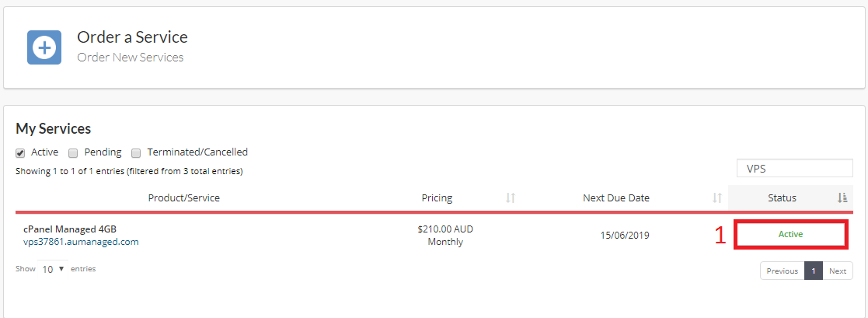Click the green Active status button
868x318 pixels.
tap(790, 235)
